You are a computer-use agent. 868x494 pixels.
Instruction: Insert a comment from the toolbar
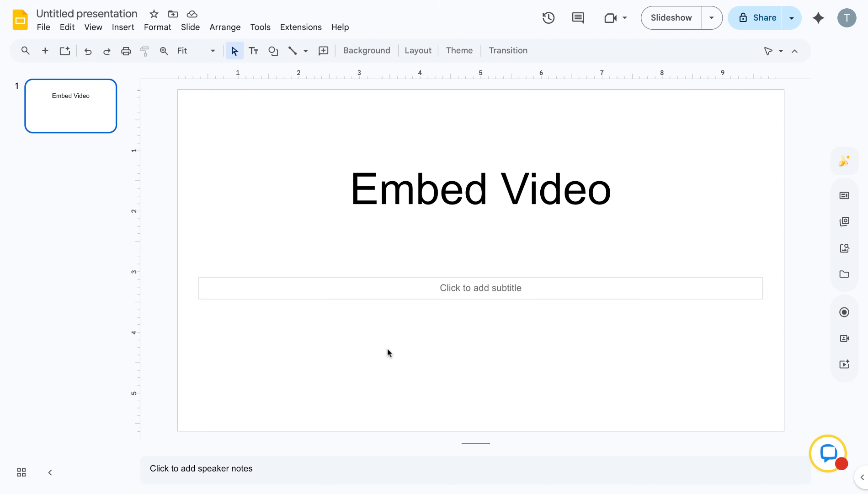click(324, 51)
